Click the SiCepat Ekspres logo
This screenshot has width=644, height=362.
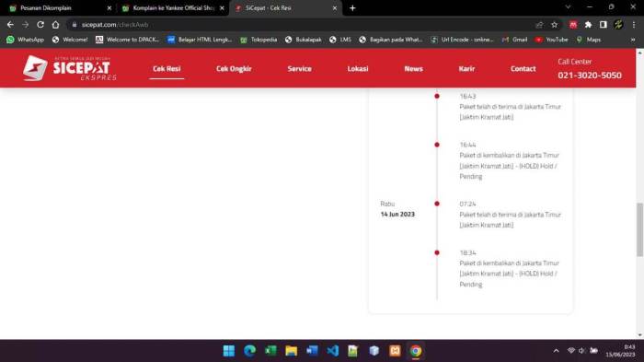pyautogui.click(x=70, y=68)
